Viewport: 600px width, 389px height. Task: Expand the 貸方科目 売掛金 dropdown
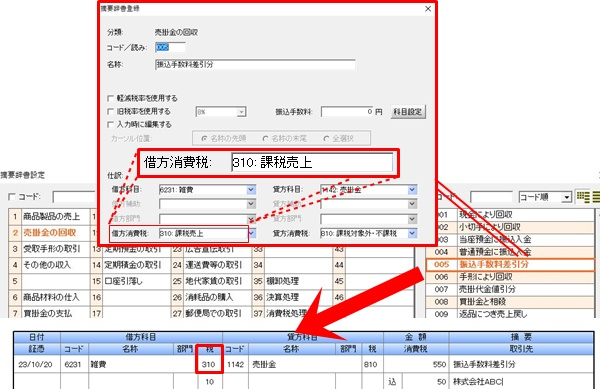[x=412, y=190]
